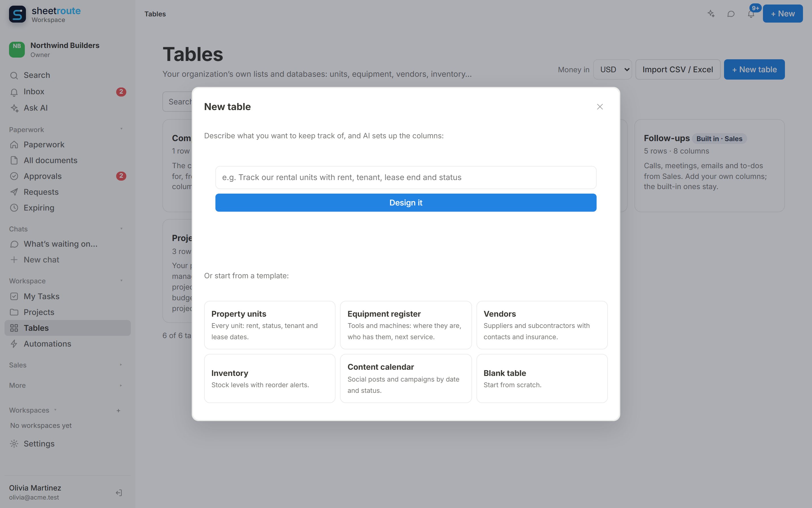This screenshot has width=812, height=508.
Task: Open Settings in sidebar
Action: [x=67, y=443]
